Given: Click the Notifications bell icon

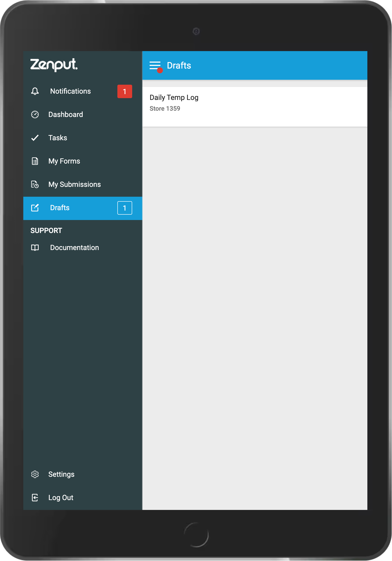Looking at the screenshot, I should [35, 91].
